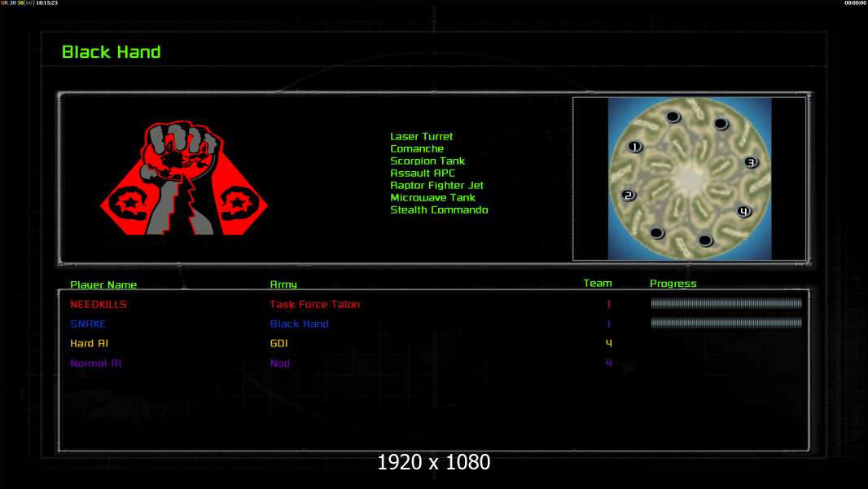
Task: Click the Black Hand title heading
Action: (112, 52)
